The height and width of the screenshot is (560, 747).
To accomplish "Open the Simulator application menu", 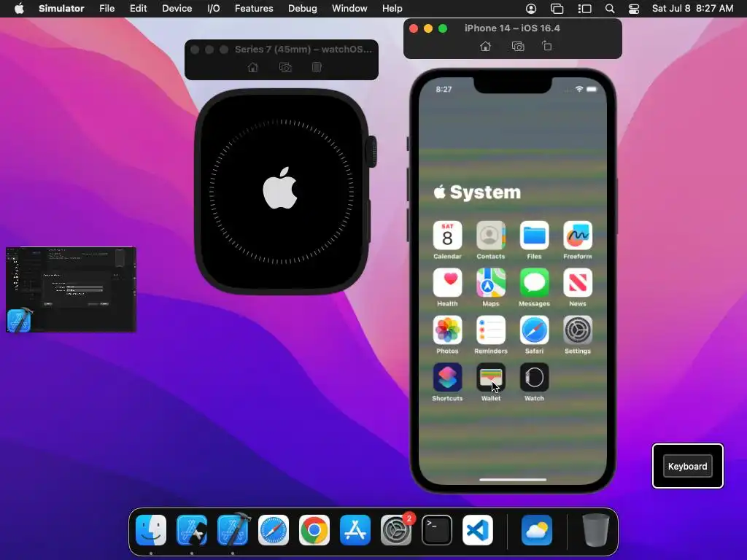I will click(x=61, y=9).
